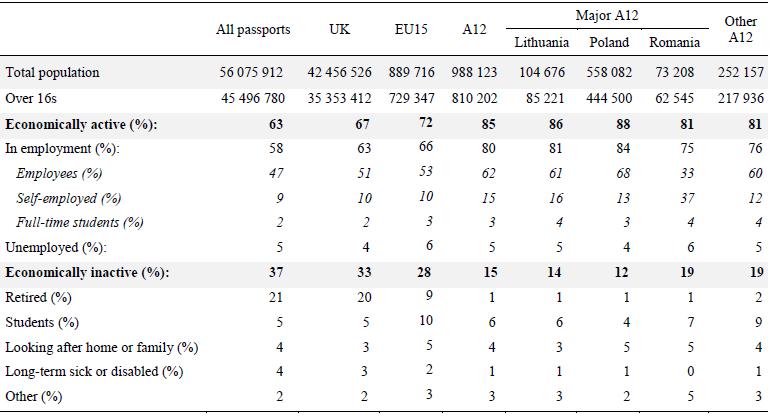Image resolution: width=778 pixels, height=417 pixels.
Task: Select "Looking after home or family (%)" row label
Action: coord(101,347)
